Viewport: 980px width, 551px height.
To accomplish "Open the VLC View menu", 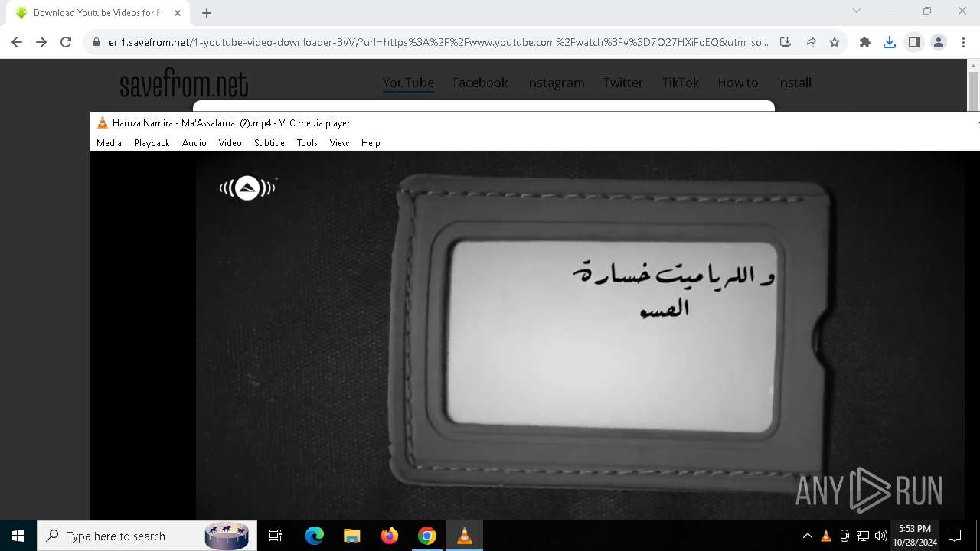I will tap(339, 143).
